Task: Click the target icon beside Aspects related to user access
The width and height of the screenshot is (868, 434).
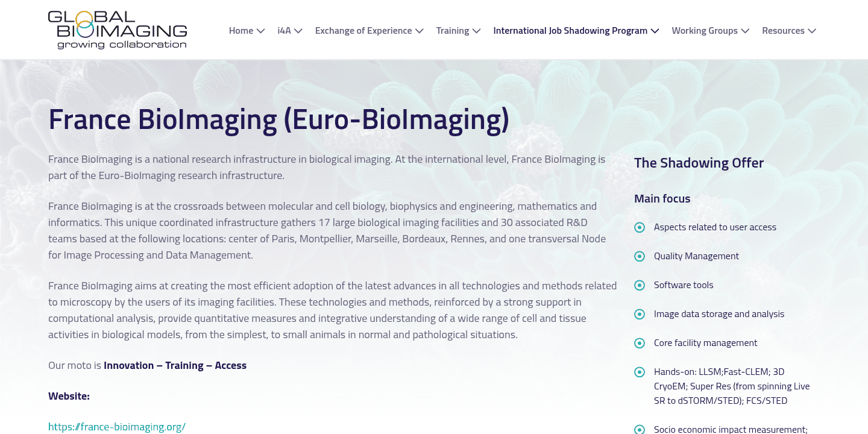Action: click(x=639, y=227)
